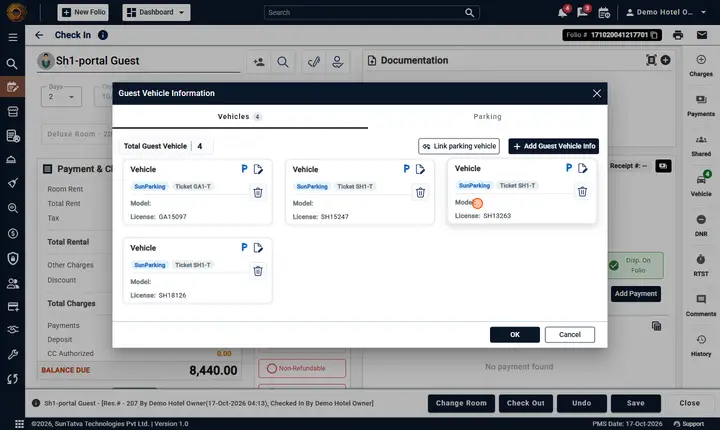Click the P parking icon on SH15247 vehicle card

pyautogui.click(x=406, y=169)
